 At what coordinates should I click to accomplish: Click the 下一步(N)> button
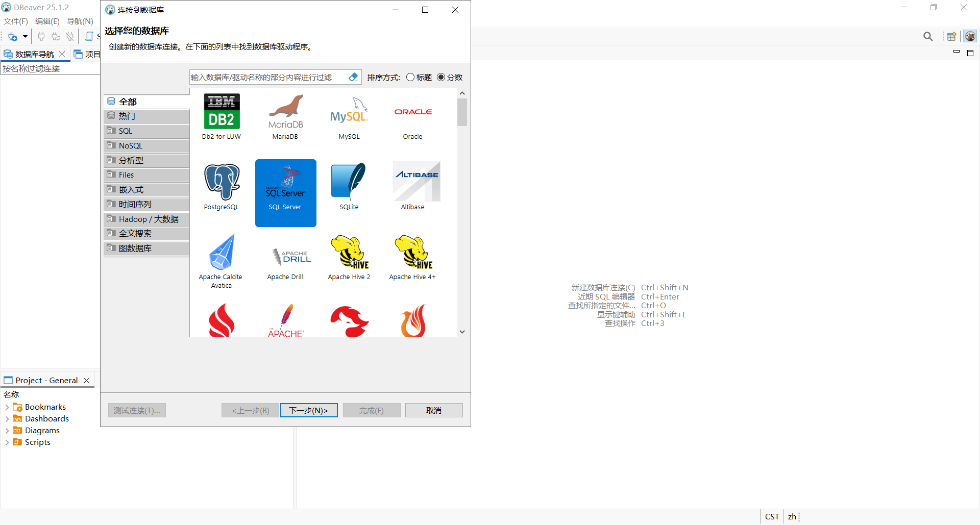pyautogui.click(x=309, y=410)
